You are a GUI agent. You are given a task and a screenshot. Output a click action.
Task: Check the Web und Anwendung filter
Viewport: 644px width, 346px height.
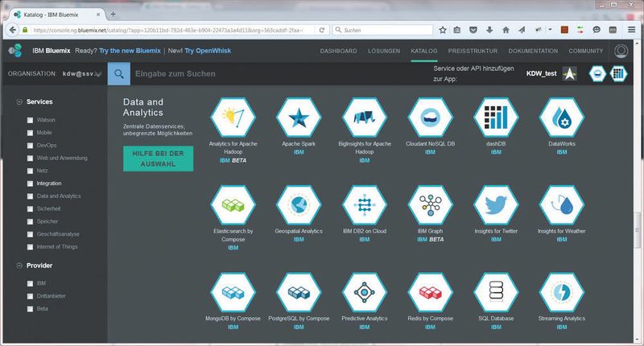click(30, 159)
